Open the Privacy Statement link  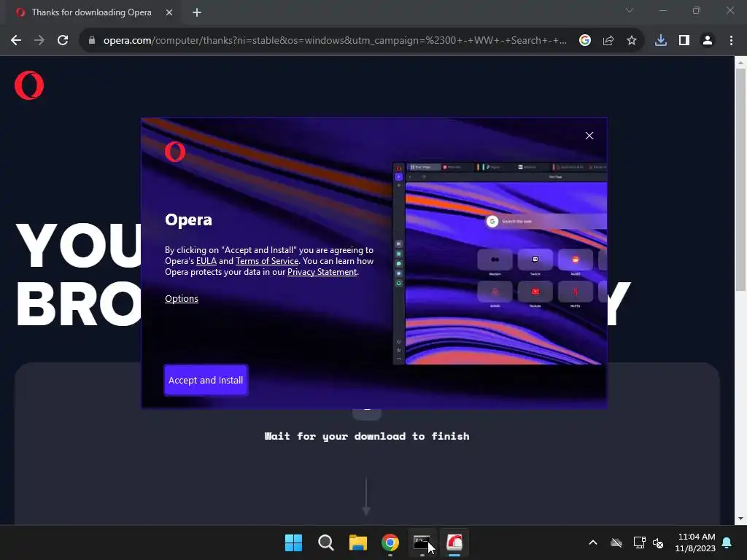(x=322, y=272)
